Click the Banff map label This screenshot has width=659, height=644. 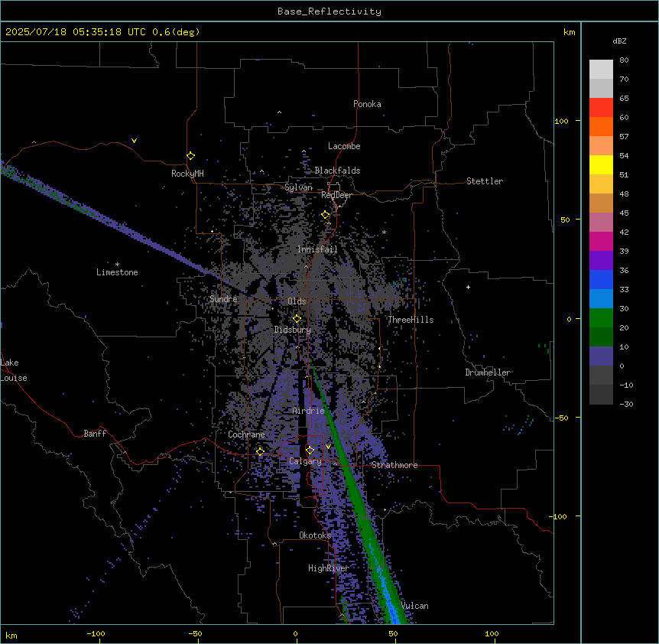coord(95,434)
